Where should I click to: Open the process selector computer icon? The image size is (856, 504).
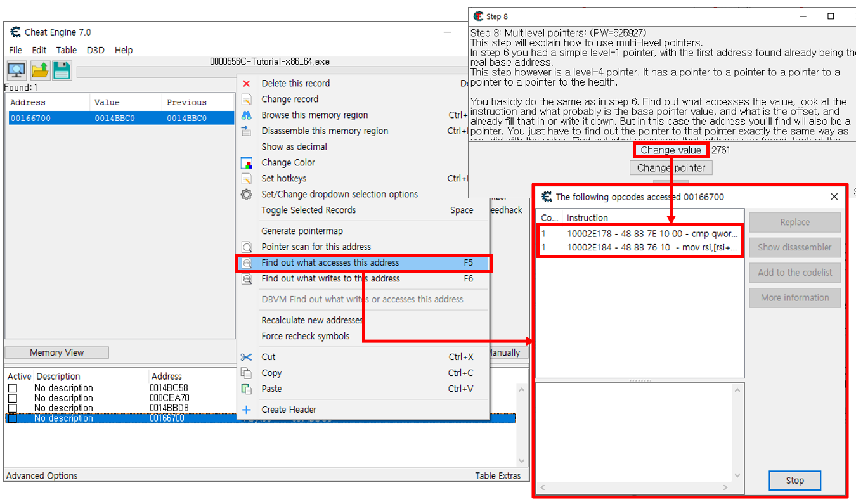pyautogui.click(x=16, y=70)
